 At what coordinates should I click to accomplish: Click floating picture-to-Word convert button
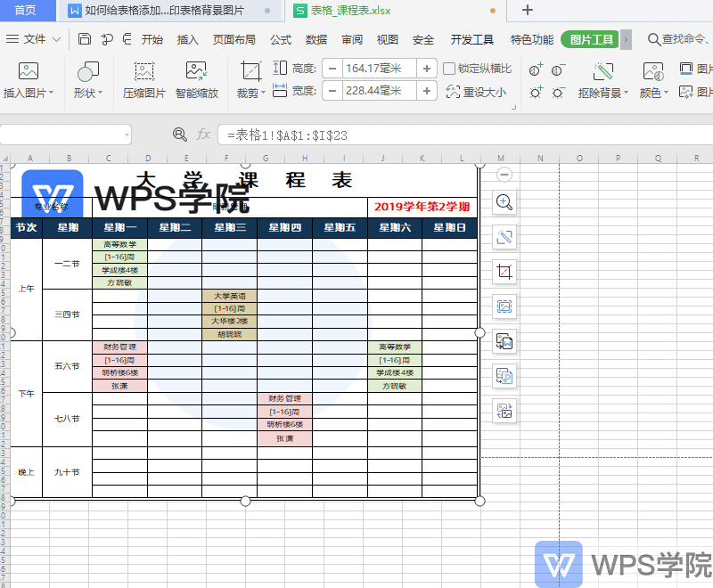click(x=504, y=341)
